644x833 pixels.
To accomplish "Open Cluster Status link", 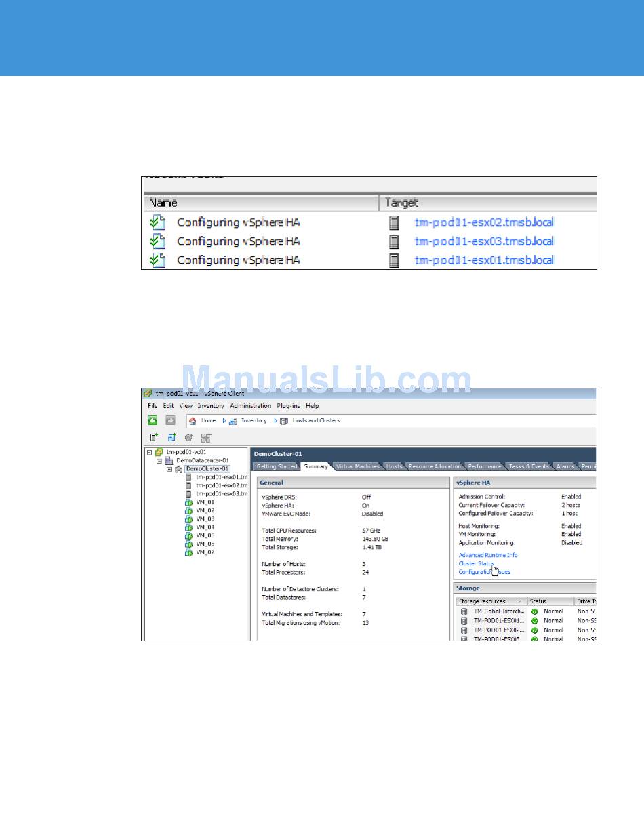I will (x=477, y=563).
